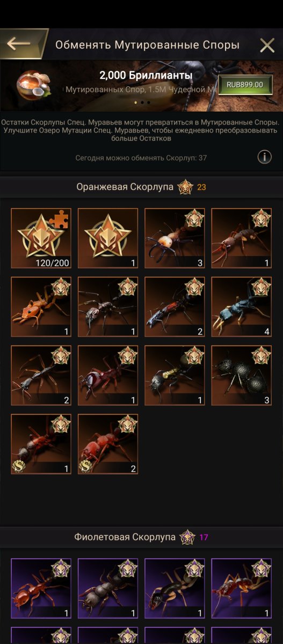Open the info icon for exchange limits
This screenshot has width=283, height=644.
coord(264,157)
